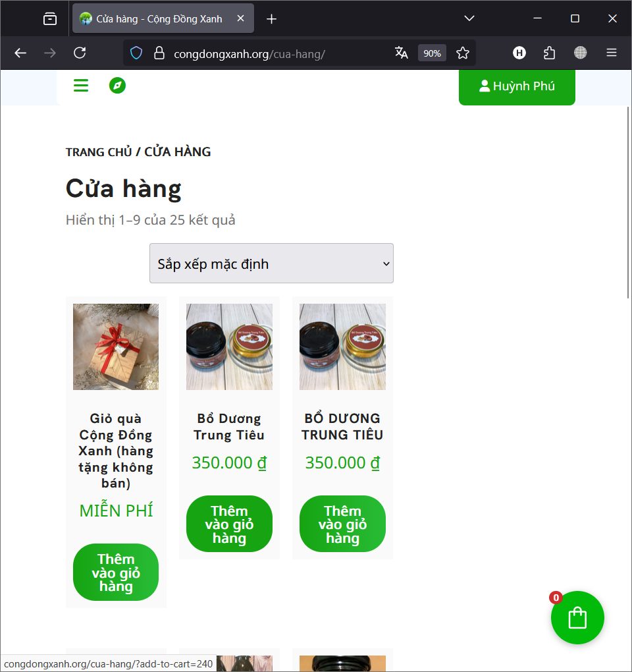
Task: Click the green compass explore icon
Action: (117, 85)
